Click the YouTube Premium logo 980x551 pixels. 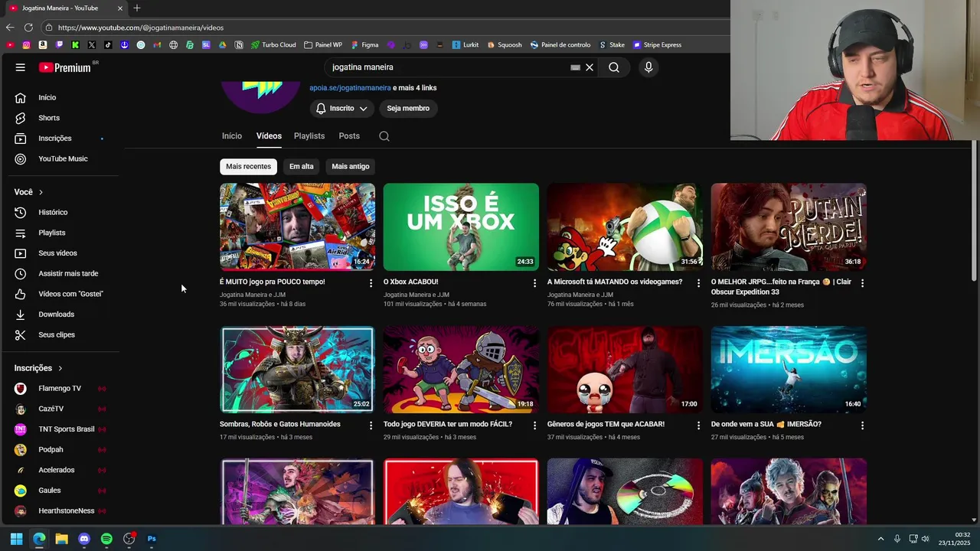65,67
